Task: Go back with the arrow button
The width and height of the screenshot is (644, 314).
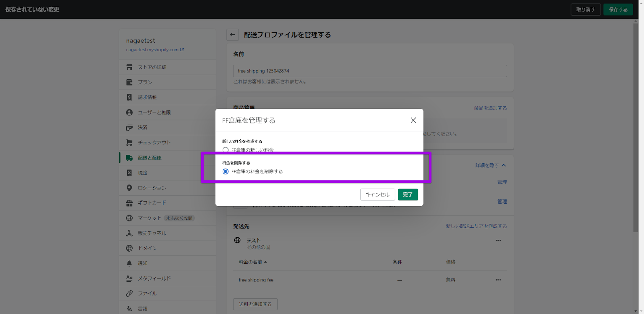Action: [x=232, y=35]
